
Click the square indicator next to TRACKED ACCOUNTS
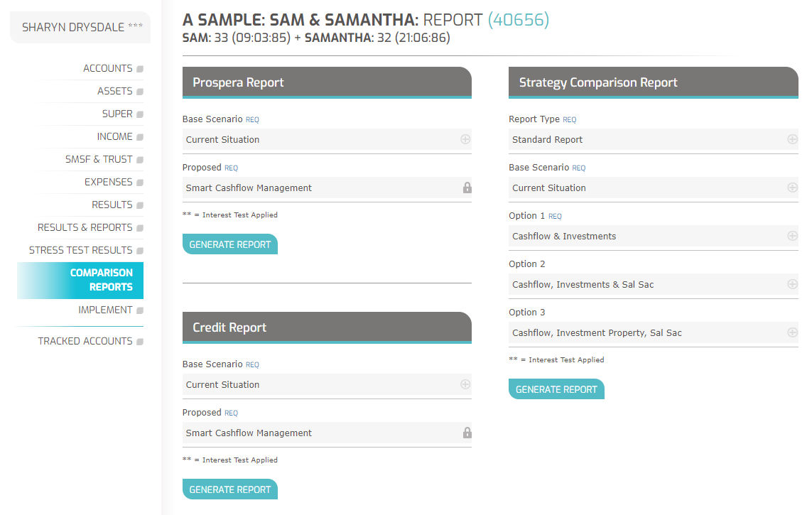140,342
